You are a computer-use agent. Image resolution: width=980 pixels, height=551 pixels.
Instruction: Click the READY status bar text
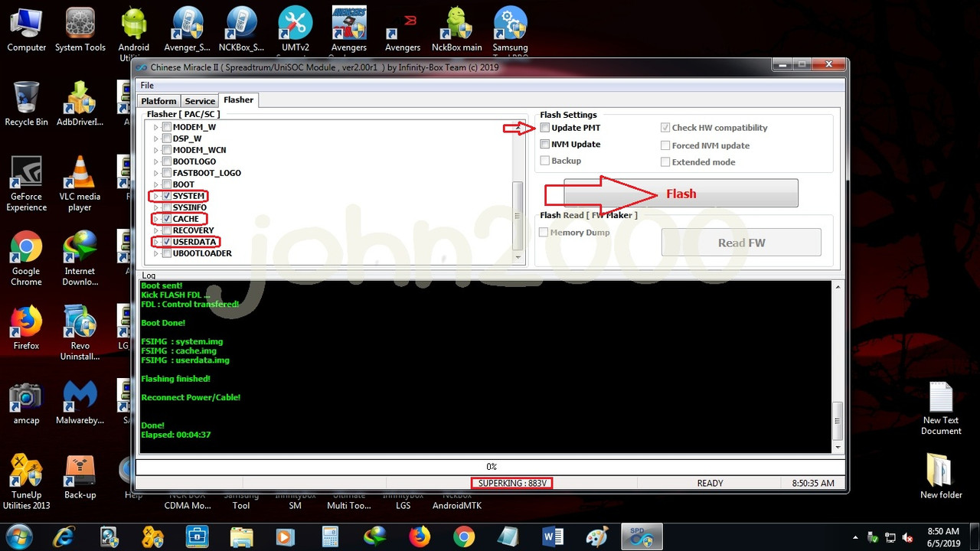click(710, 483)
